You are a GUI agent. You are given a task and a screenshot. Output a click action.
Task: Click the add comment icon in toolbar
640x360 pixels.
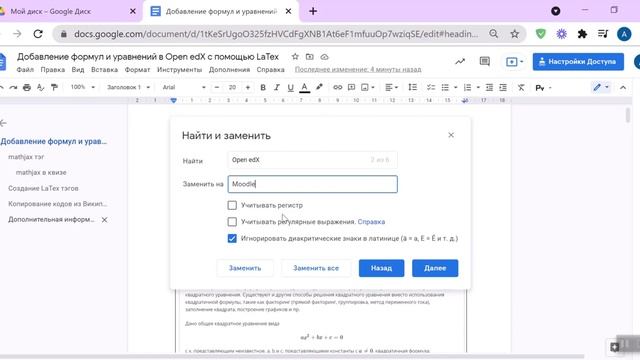[351, 87]
